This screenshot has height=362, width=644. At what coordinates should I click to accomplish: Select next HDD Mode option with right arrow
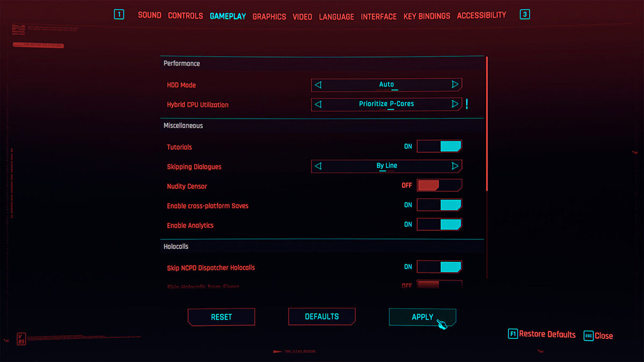pyautogui.click(x=455, y=85)
